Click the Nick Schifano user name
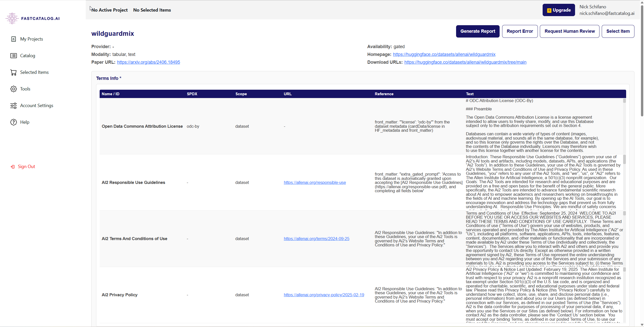This screenshot has width=644, height=327. [593, 7]
